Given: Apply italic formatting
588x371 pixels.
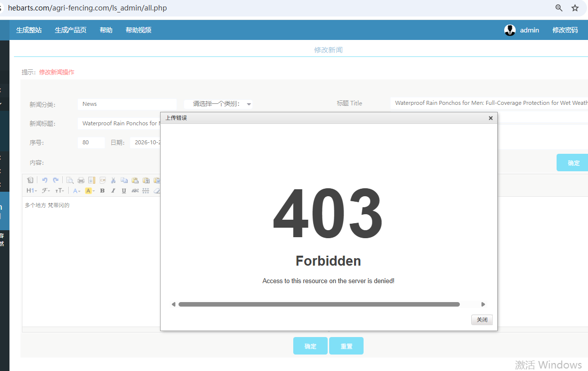Looking at the screenshot, I should tap(113, 191).
